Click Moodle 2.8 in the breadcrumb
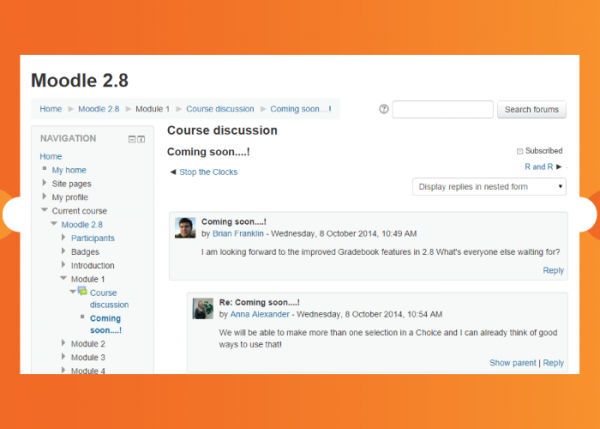The height and width of the screenshot is (429, 600). pyautogui.click(x=98, y=109)
